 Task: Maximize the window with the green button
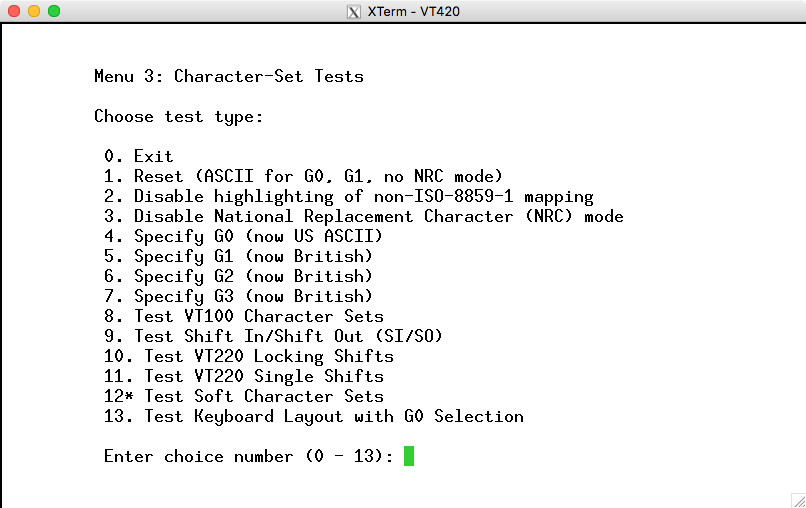coord(54,12)
